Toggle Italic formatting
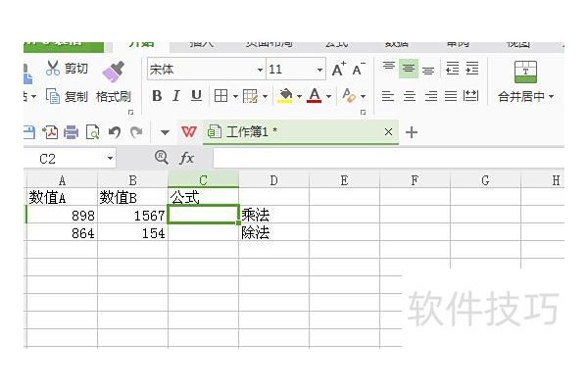This screenshot has width=588, height=392. [176, 96]
